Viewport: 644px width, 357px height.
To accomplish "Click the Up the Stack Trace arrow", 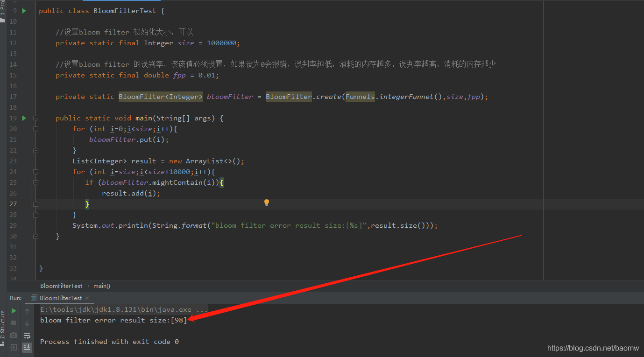I will pos(27,311).
